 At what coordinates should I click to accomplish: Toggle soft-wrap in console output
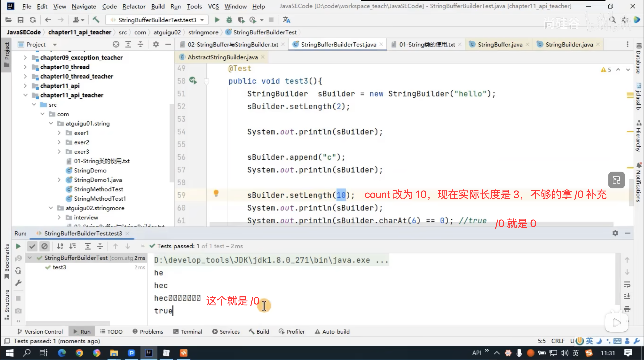point(627,284)
